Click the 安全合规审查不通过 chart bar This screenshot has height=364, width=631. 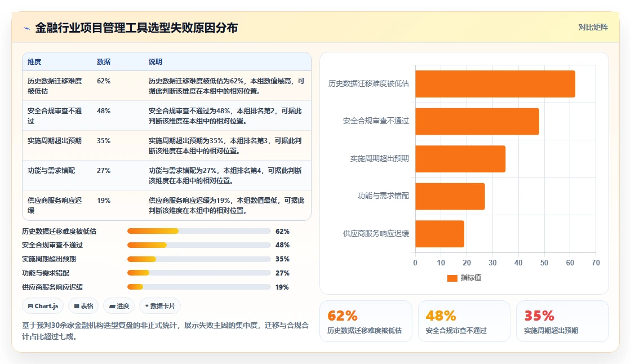tap(477, 121)
